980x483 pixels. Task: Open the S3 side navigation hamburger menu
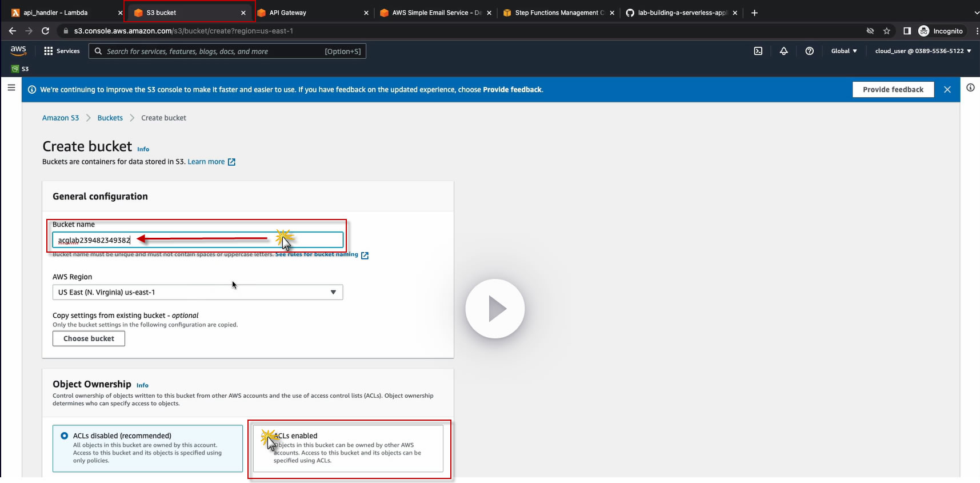[11, 87]
